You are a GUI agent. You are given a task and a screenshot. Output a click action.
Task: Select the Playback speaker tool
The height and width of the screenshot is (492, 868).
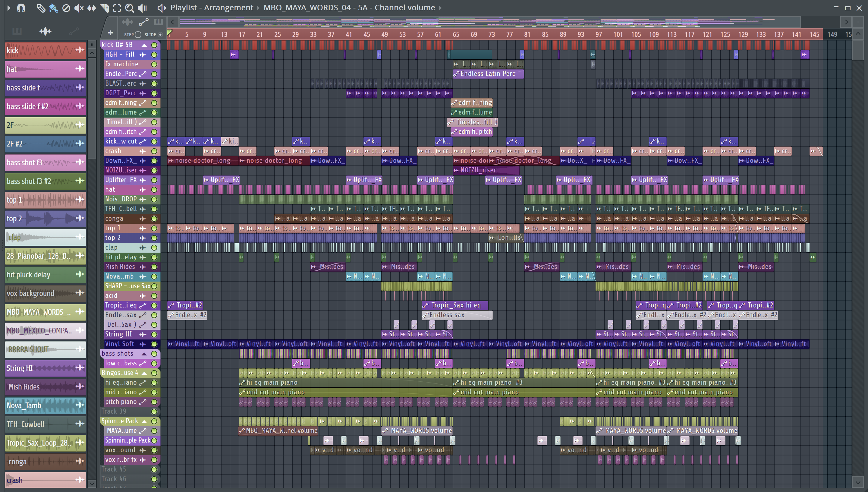click(x=142, y=8)
